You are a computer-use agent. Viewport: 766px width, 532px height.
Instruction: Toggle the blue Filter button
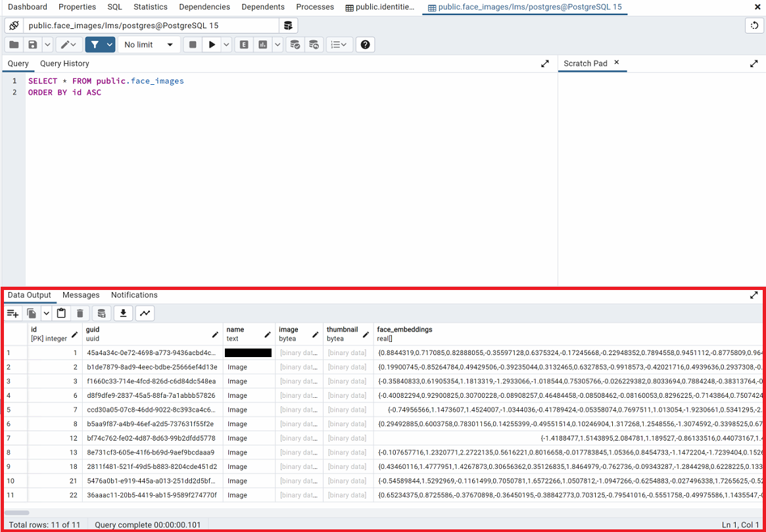[95, 45]
